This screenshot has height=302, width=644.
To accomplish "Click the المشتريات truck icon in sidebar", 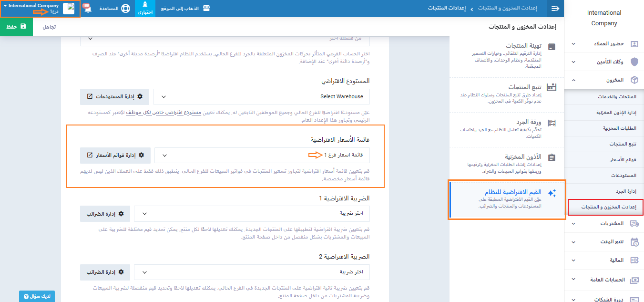I will pyautogui.click(x=634, y=223).
